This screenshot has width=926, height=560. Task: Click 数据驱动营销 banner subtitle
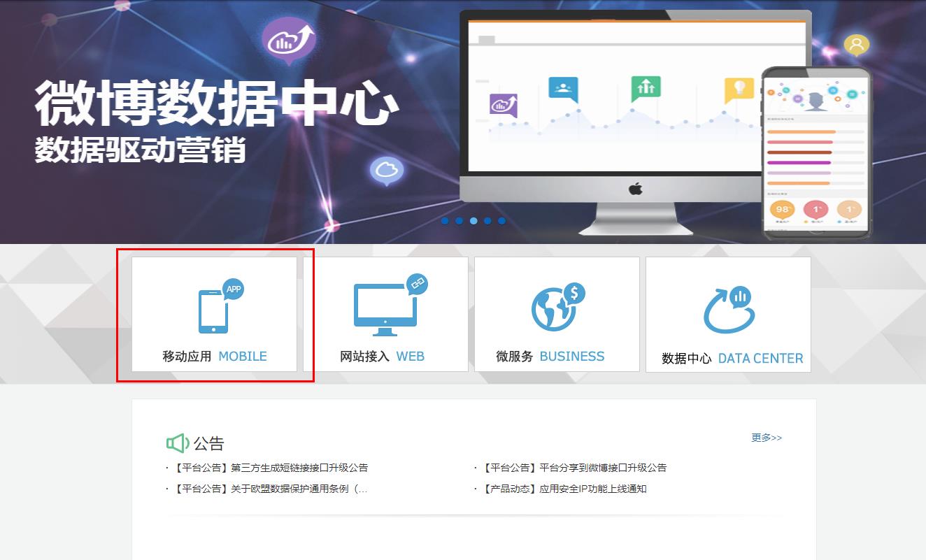pyautogui.click(x=141, y=150)
